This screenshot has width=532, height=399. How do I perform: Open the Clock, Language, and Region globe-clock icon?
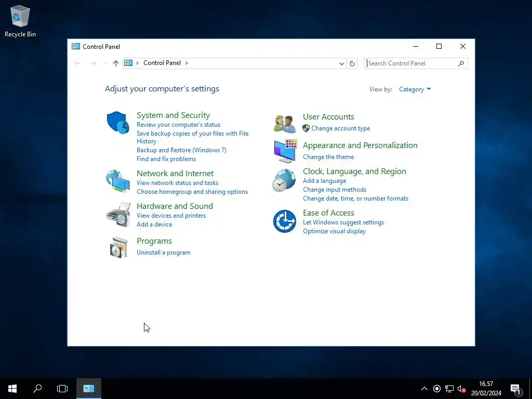pyautogui.click(x=284, y=180)
